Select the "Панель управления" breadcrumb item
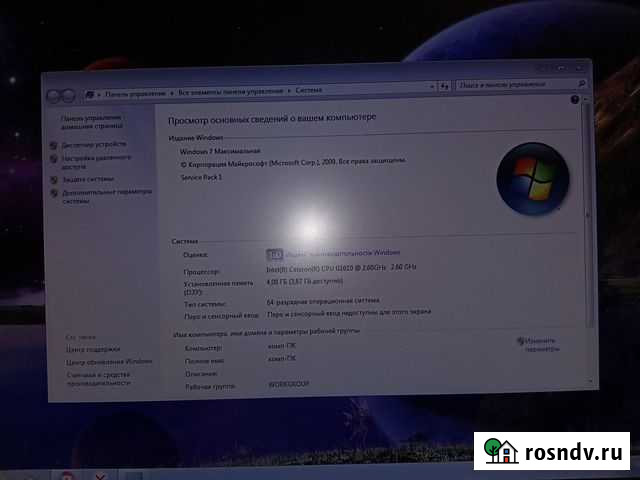The width and height of the screenshot is (640, 480). tap(134, 93)
